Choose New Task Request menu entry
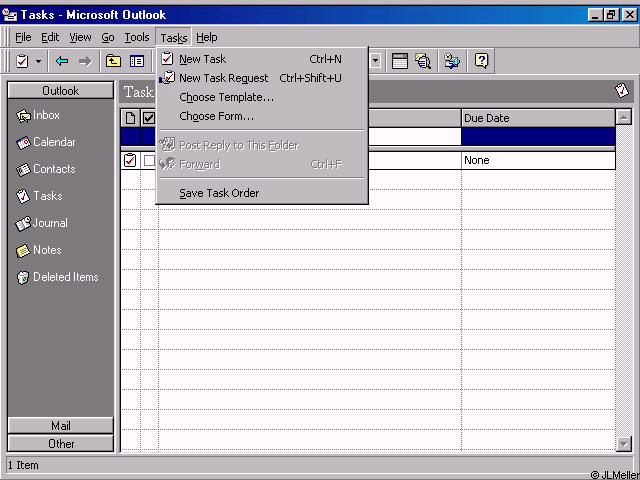Screen dimensions: 640x480 (x=262, y=78)
